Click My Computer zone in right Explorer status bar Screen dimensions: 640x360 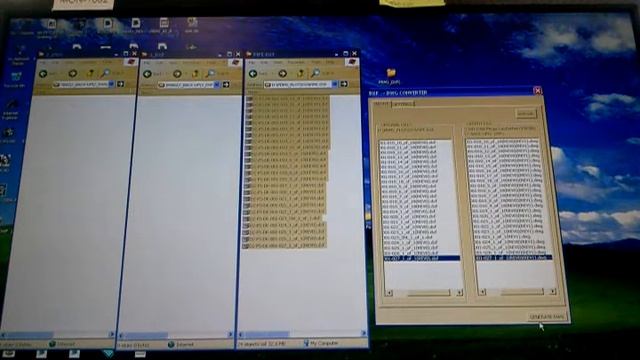[x=321, y=343]
